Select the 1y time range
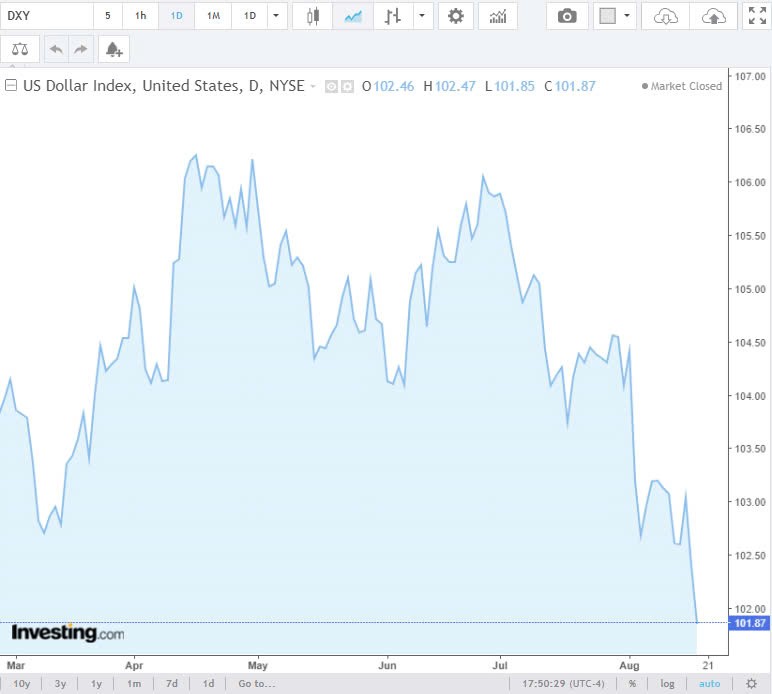The image size is (772, 694). click(x=96, y=684)
